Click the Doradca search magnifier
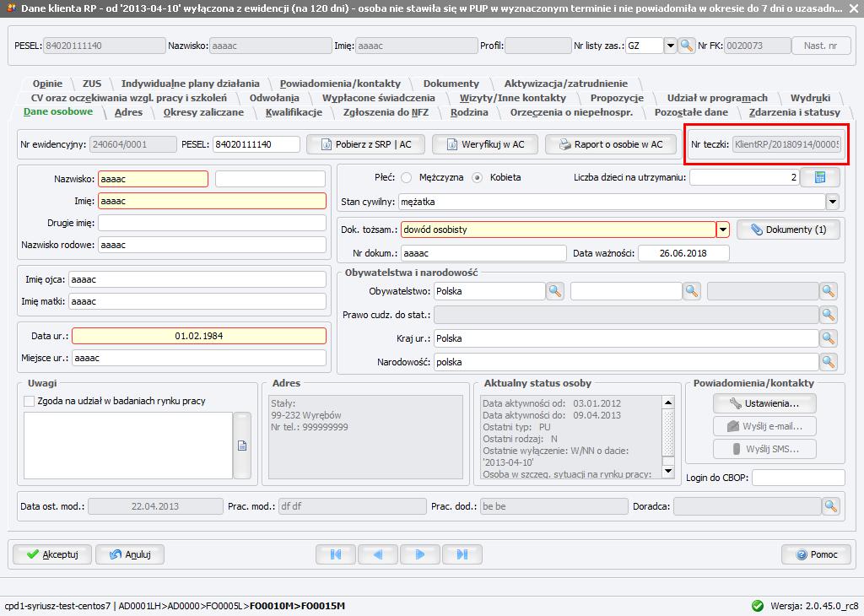Viewport: 864px width, 616px height. [x=831, y=506]
